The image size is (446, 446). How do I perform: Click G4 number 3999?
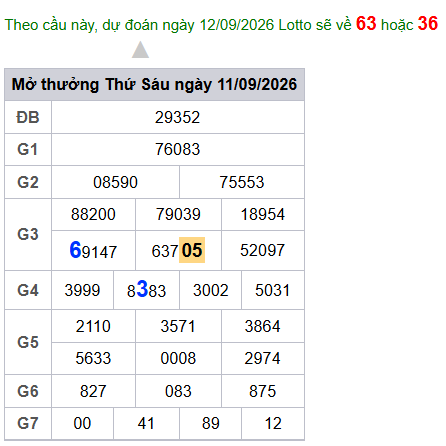tap(82, 290)
